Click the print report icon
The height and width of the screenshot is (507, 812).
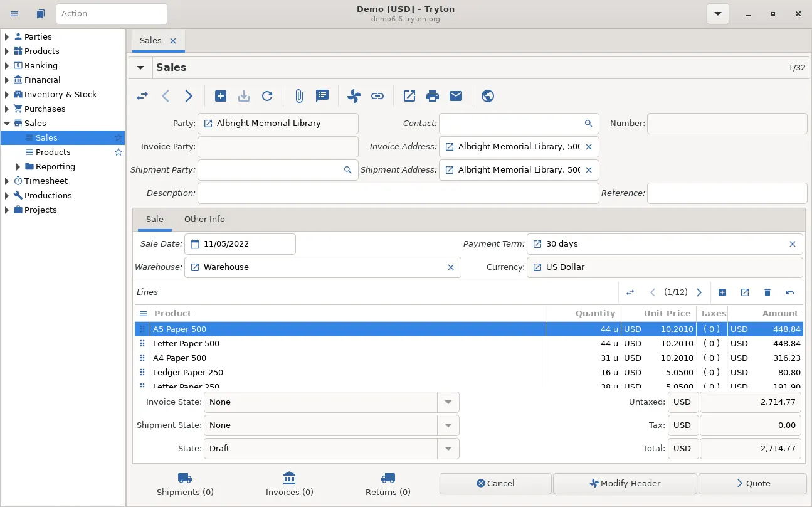click(433, 96)
